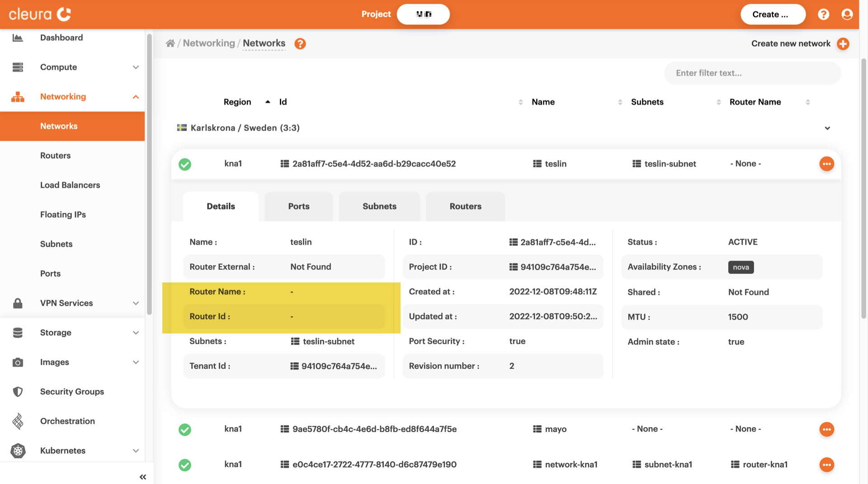The image size is (868, 484).
Task: Collapse the sidebar with double-chevron icon
Action: [143, 477]
